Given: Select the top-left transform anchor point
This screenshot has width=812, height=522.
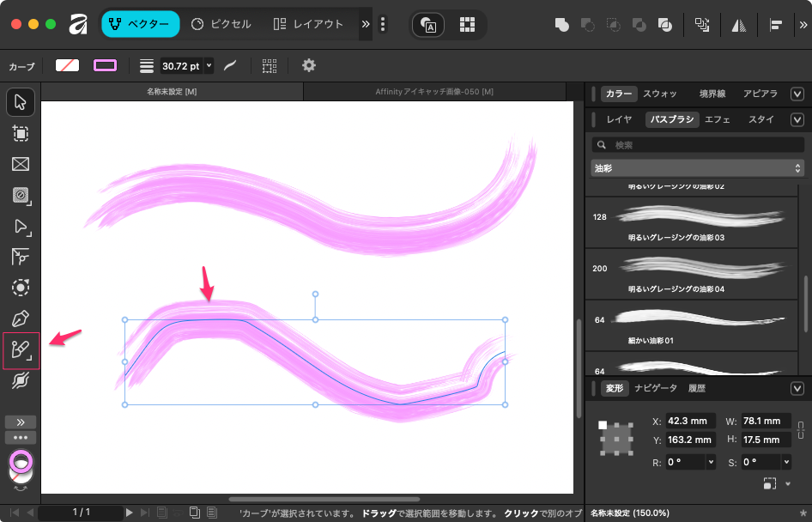Looking at the screenshot, I should [603, 425].
